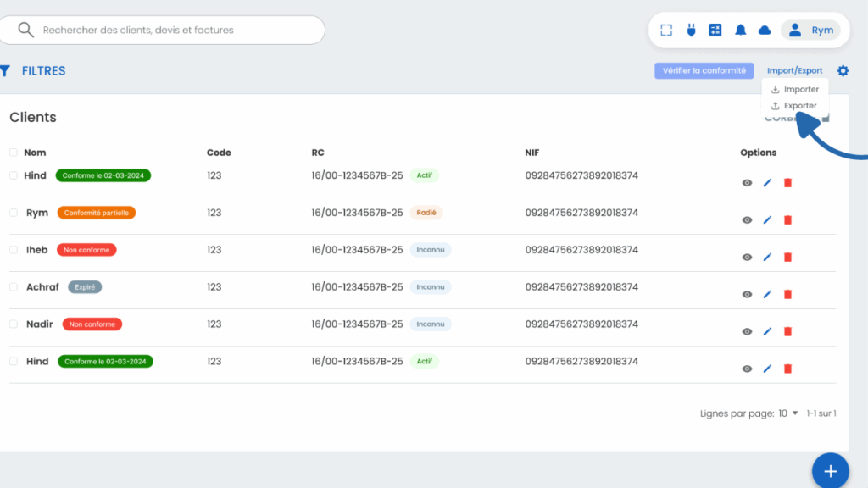View details of Achraf using eye icon
868x488 pixels.
(x=747, y=295)
